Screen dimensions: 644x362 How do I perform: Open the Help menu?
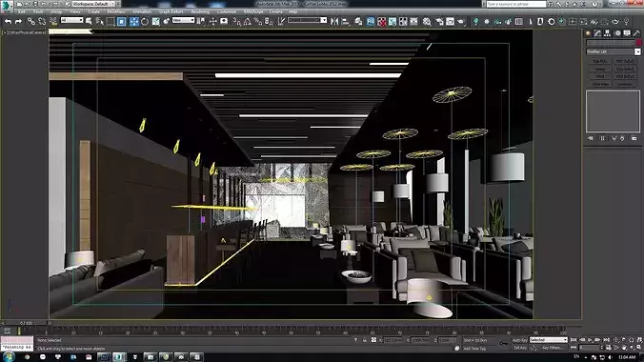pos(292,12)
